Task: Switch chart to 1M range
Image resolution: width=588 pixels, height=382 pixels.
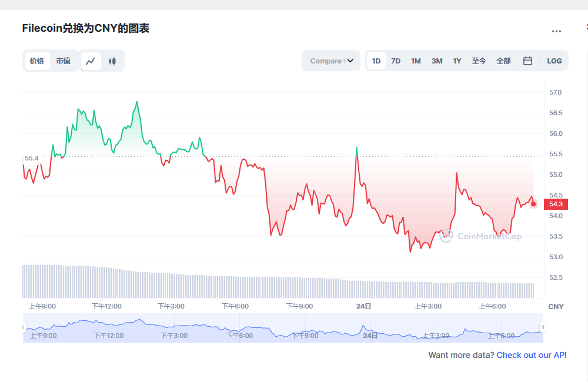Action: pyautogui.click(x=416, y=61)
